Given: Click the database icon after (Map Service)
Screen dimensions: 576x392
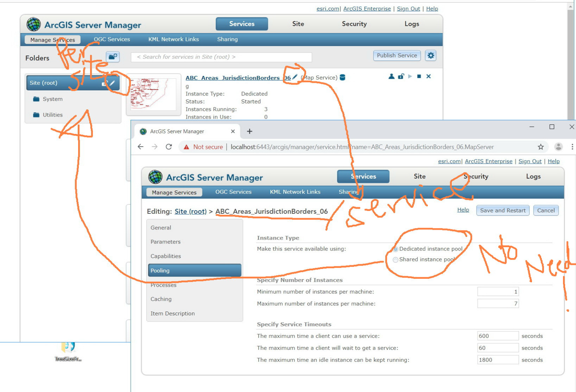Looking at the screenshot, I should (342, 77).
